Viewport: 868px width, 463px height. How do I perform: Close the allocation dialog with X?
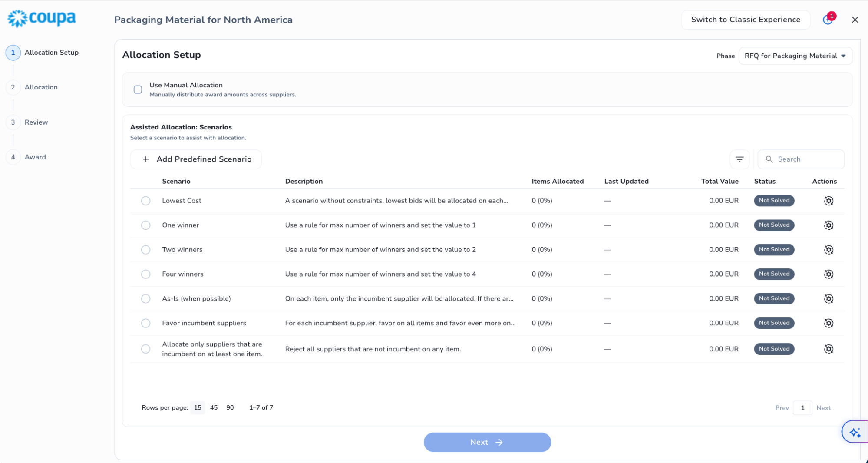[855, 20]
